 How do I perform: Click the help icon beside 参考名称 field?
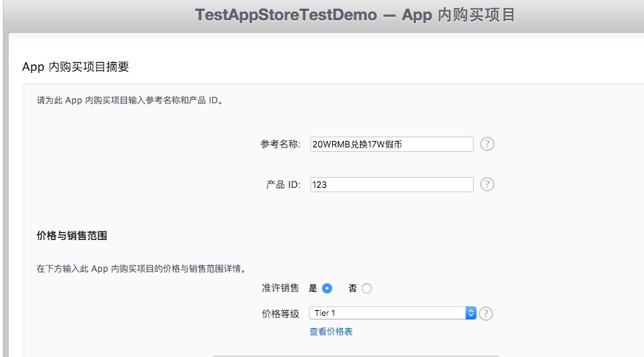487,144
